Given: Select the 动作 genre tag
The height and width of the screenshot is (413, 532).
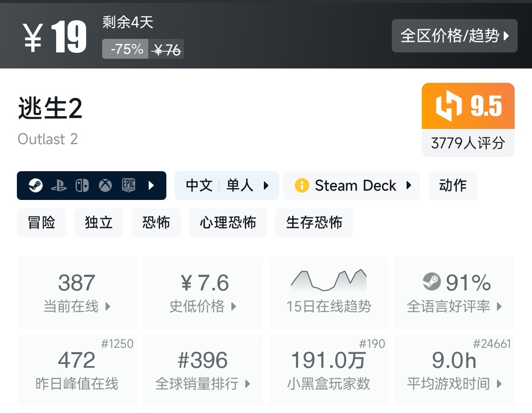Looking at the screenshot, I should pyautogui.click(x=453, y=186).
